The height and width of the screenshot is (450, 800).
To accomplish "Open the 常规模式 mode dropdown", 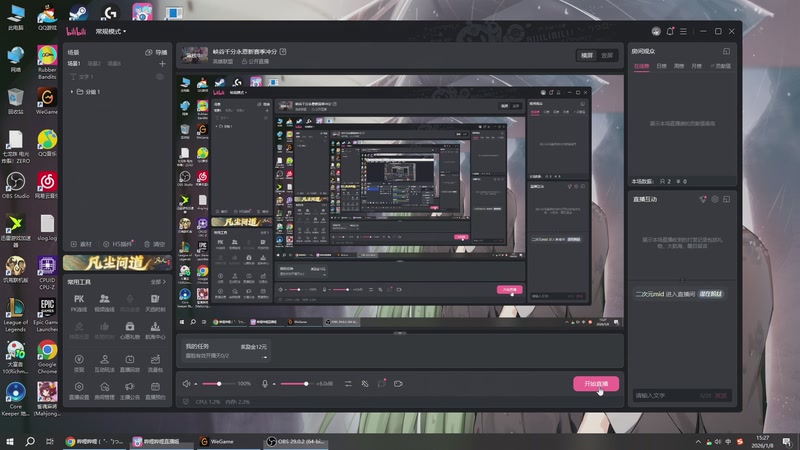I will click(x=111, y=31).
